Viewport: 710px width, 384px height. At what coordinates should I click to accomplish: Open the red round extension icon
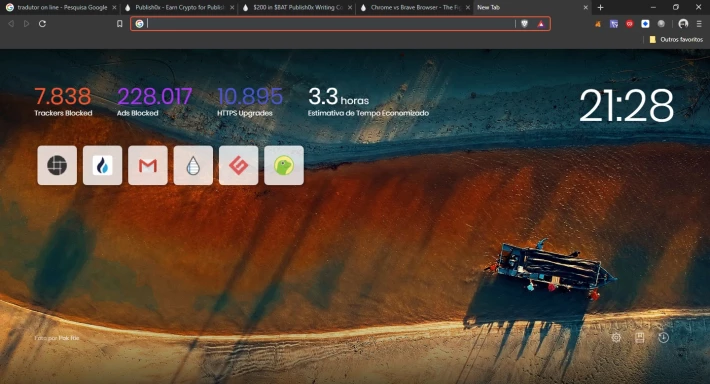pyautogui.click(x=629, y=24)
